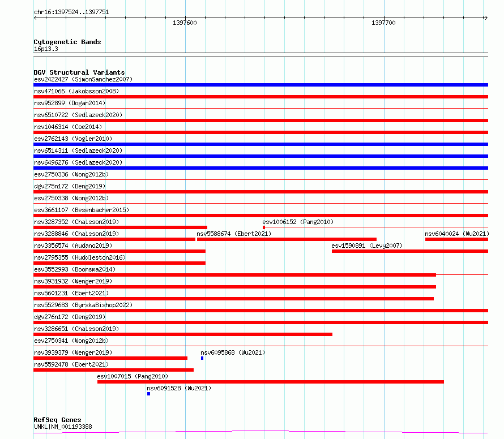Screen dimensions: 504x439
Task: Click the small red esv1006152 start block
Action: click(x=264, y=227)
